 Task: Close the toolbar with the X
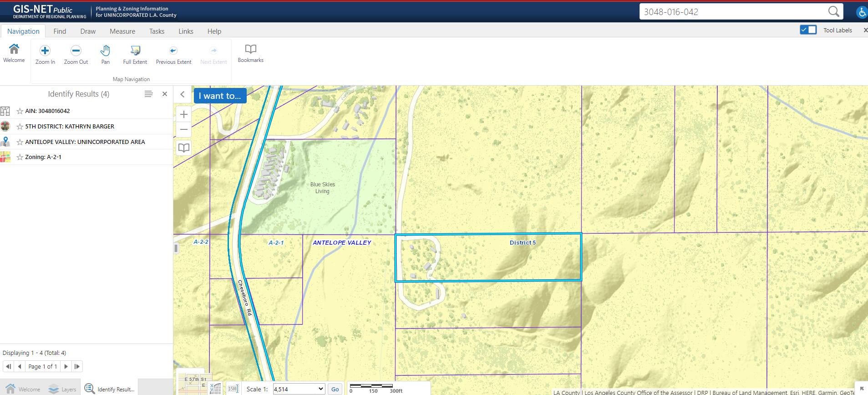point(865,30)
